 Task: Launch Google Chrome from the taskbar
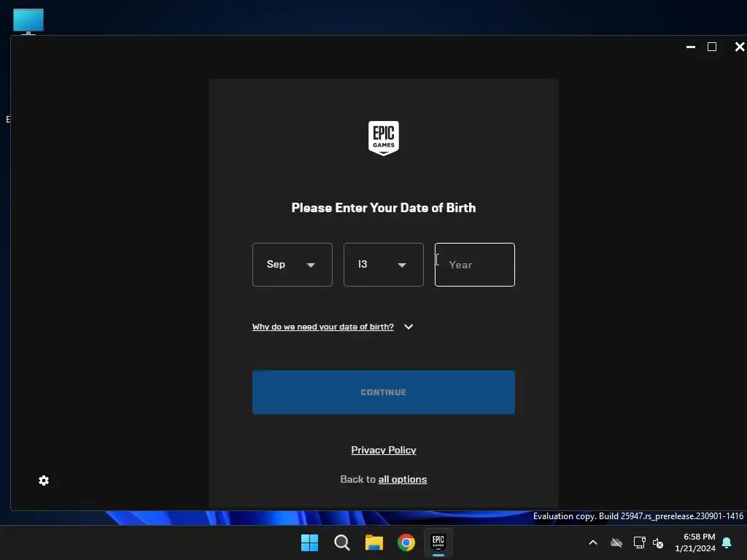(x=406, y=542)
